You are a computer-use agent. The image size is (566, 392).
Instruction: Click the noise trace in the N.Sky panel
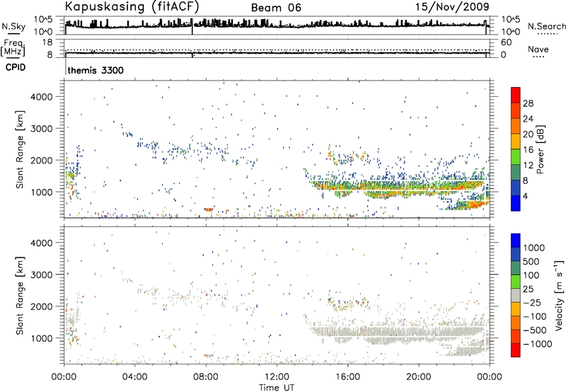click(277, 25)
